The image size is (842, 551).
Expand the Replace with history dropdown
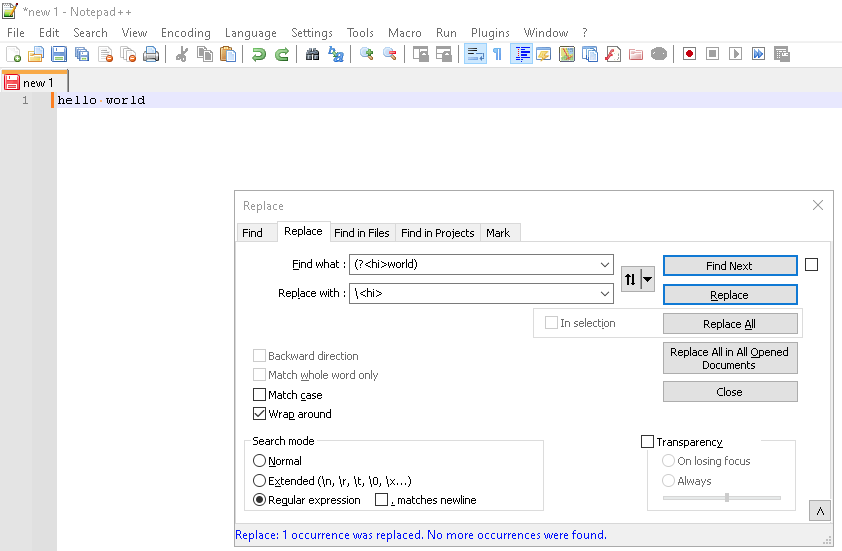click(605, 293)
